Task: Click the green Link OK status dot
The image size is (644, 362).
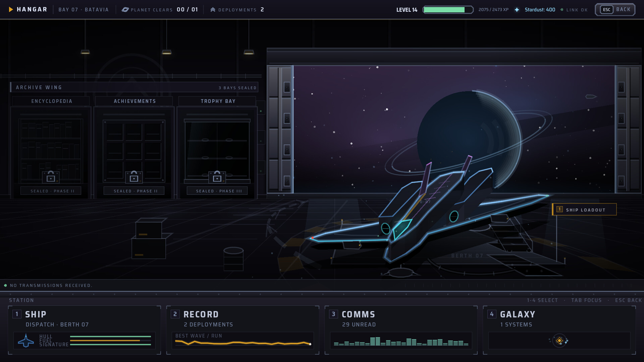Action: pos(562,10)
